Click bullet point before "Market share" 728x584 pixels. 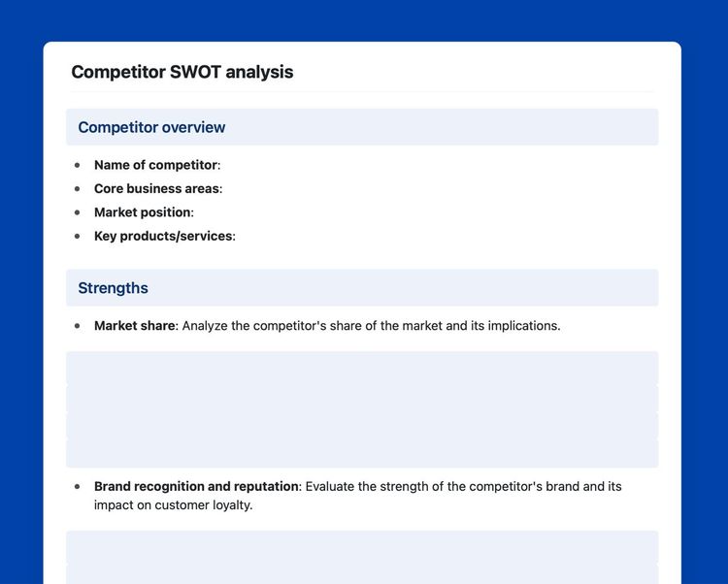pyautogui.click(x=78, y=326)
